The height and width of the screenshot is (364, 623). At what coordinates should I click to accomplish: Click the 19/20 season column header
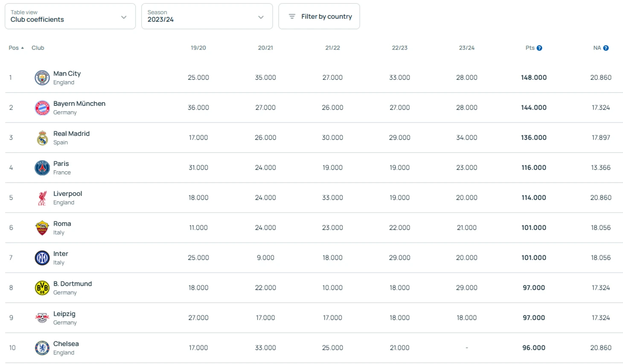(x=198, y=48)
